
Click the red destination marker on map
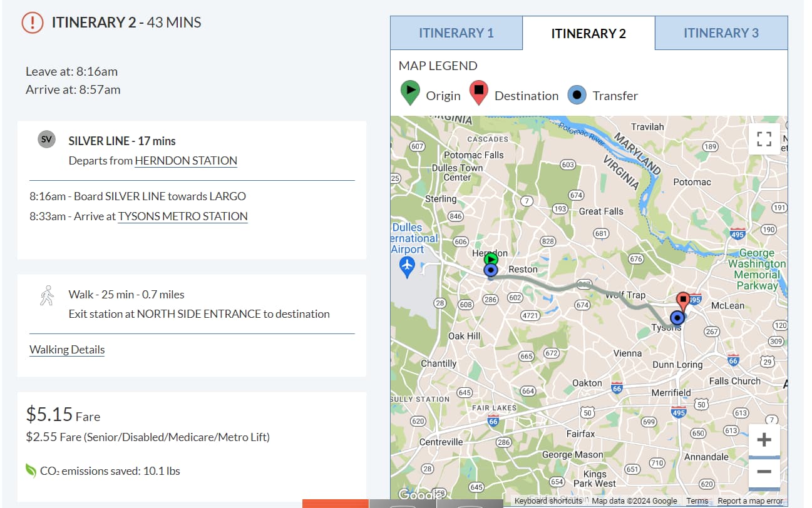point(683,302)
